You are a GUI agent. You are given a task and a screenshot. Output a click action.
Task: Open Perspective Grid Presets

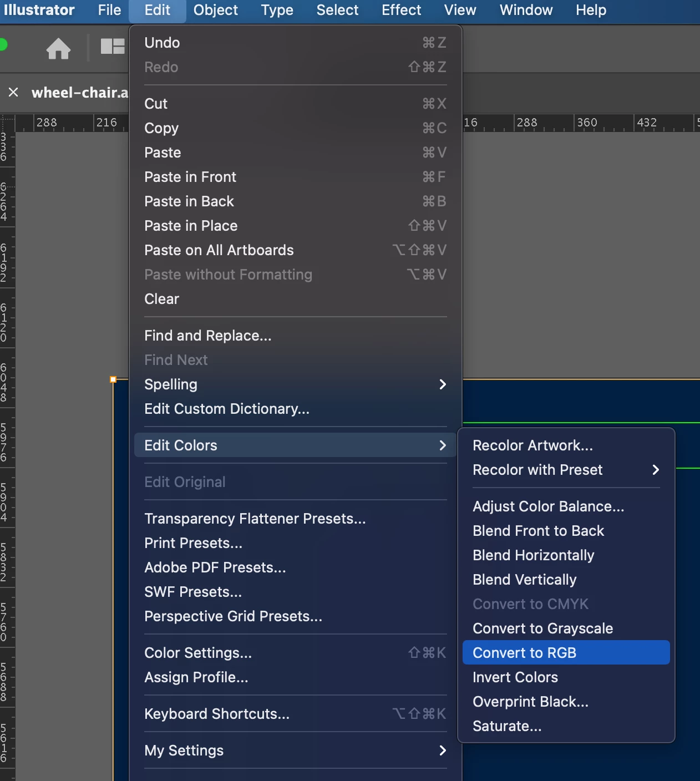coord(295,616)
